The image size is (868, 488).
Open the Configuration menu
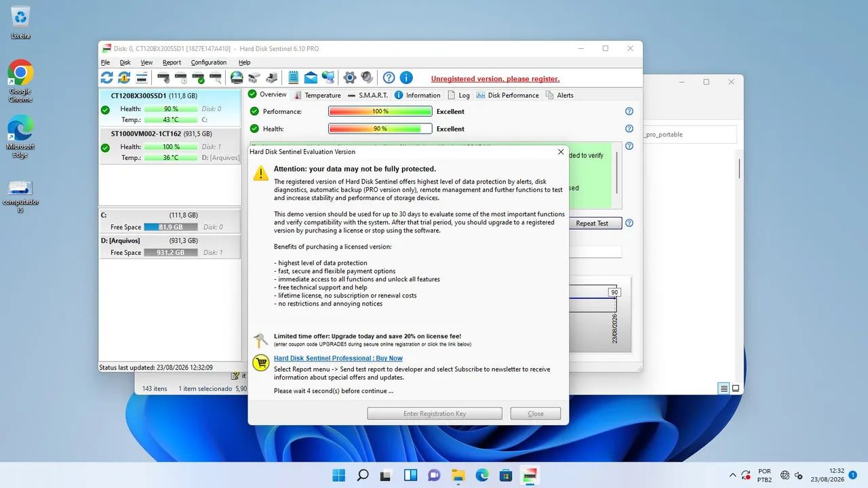point(208,62)
